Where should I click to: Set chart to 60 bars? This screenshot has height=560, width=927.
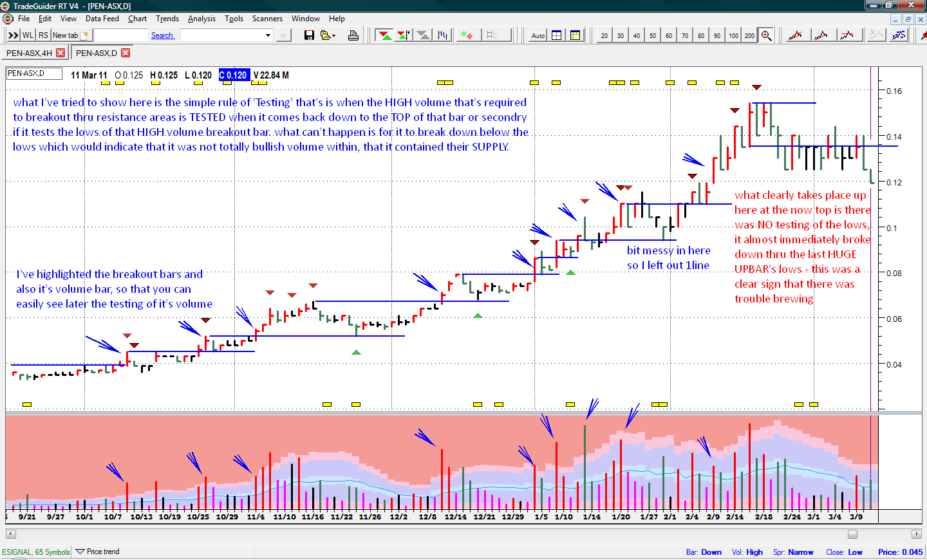(x=669, y=35)
